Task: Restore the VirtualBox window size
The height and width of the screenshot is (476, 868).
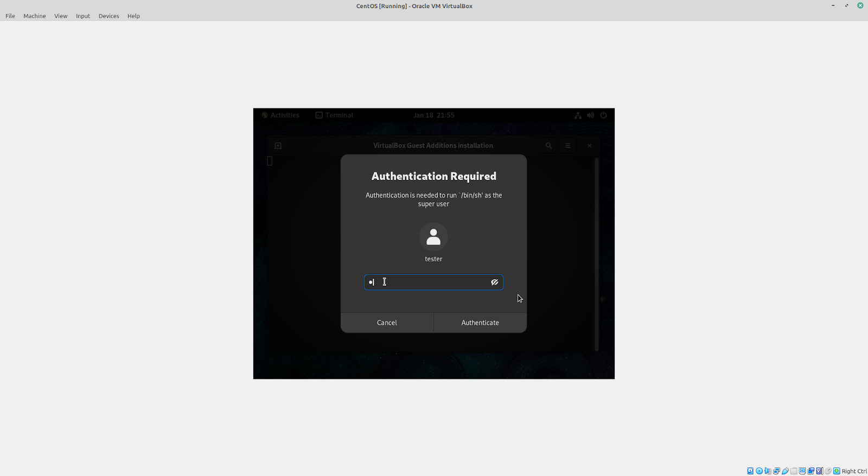Action: pyautogui.click(x=847, y=5)
